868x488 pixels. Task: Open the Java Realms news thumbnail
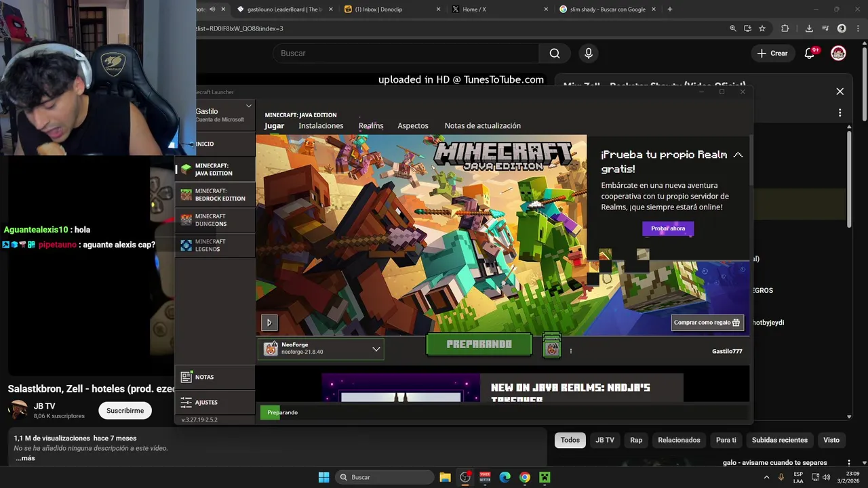(x=401, y=388)
